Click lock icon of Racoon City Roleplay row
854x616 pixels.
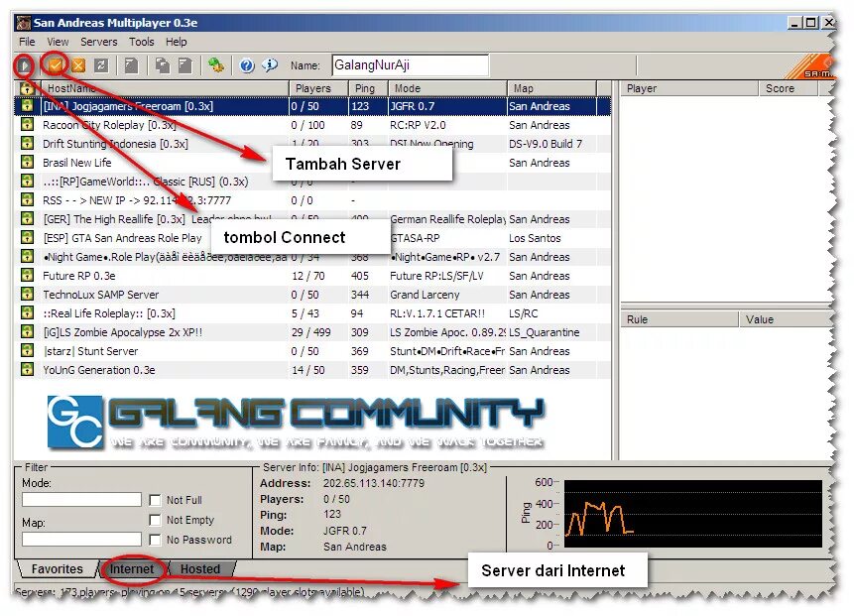[27, 125]
